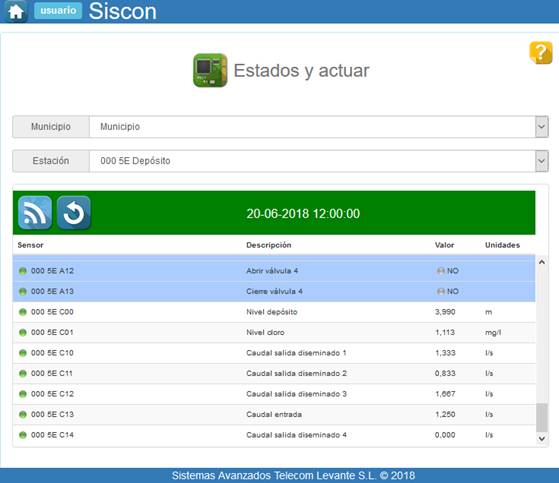Toggle the NO value of Cierre válvula 4
559x483 pixels.
pyautogui.click(x=448, y=292)
